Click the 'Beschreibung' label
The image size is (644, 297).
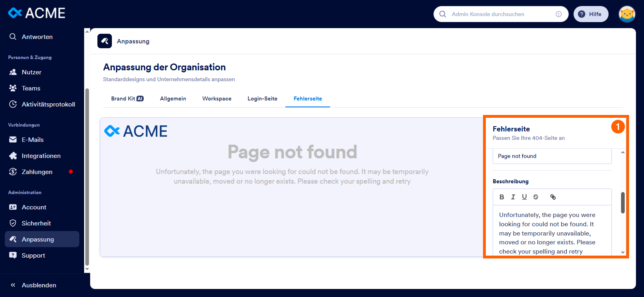[x=510, y=181]
